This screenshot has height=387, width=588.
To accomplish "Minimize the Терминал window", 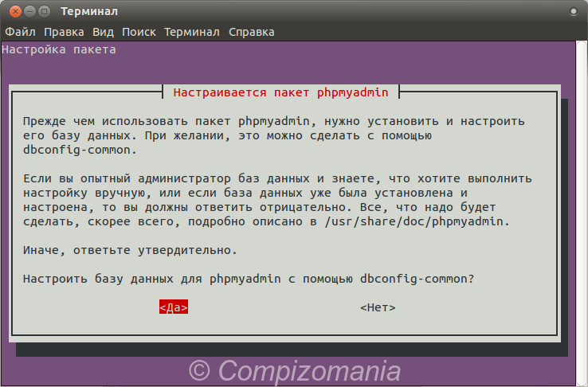I will pyautogui.click(x=29, y=12).
